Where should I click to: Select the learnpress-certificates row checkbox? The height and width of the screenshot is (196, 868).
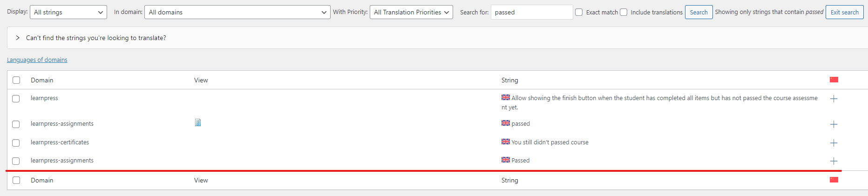16,143
